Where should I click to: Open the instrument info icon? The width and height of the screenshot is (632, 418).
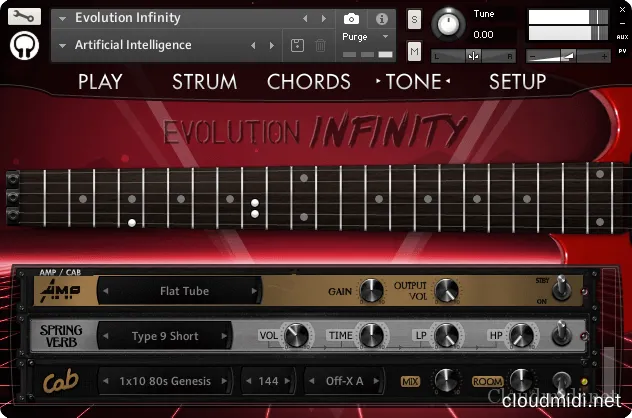pyautogui.click(x=381, y=18)
